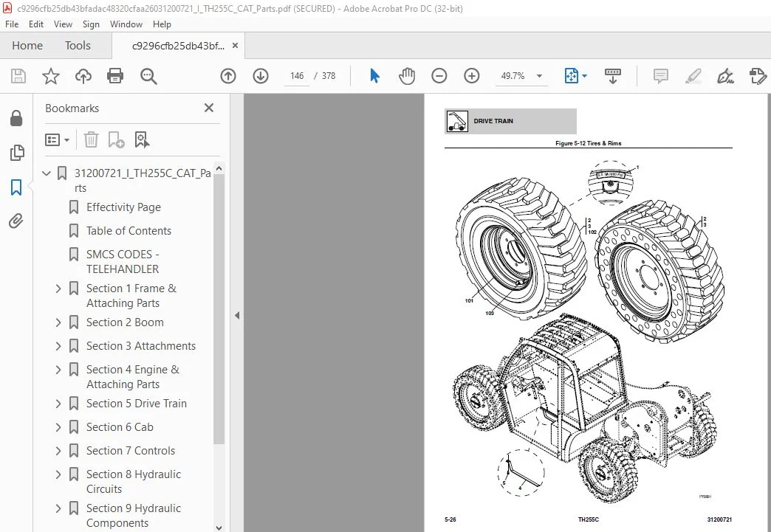
Task: Open the Sign document pen icon
Action: tap(725, 76)
